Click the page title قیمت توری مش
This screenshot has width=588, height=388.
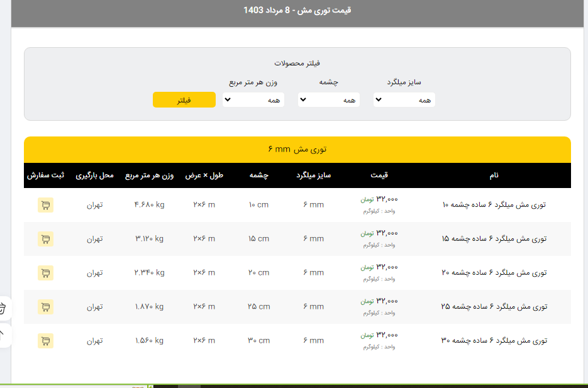point(297,10)
